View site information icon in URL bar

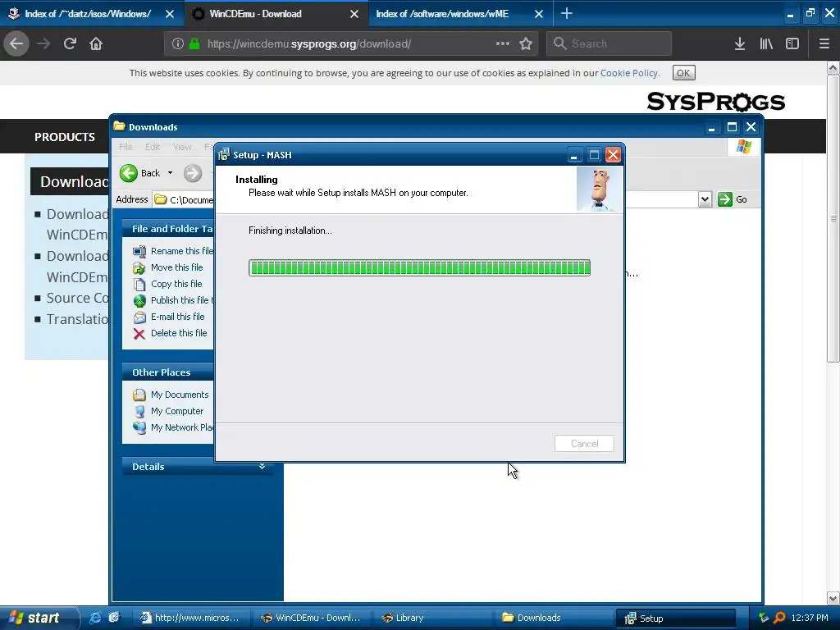178,43
